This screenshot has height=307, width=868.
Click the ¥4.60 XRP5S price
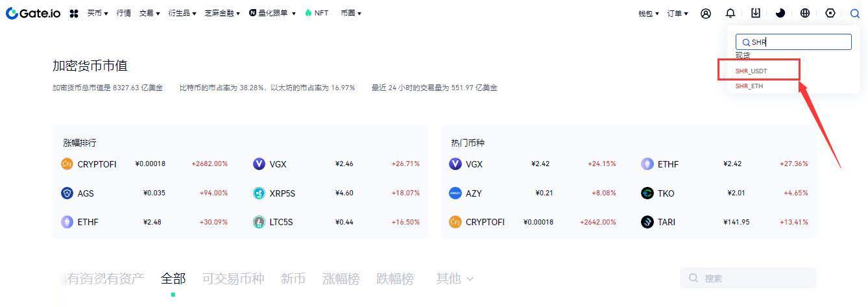coord(344,193)
